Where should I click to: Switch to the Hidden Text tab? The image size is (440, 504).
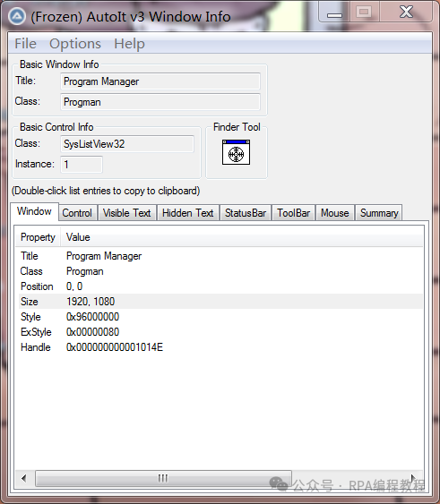pyautogui.click(x=188, y=213)
